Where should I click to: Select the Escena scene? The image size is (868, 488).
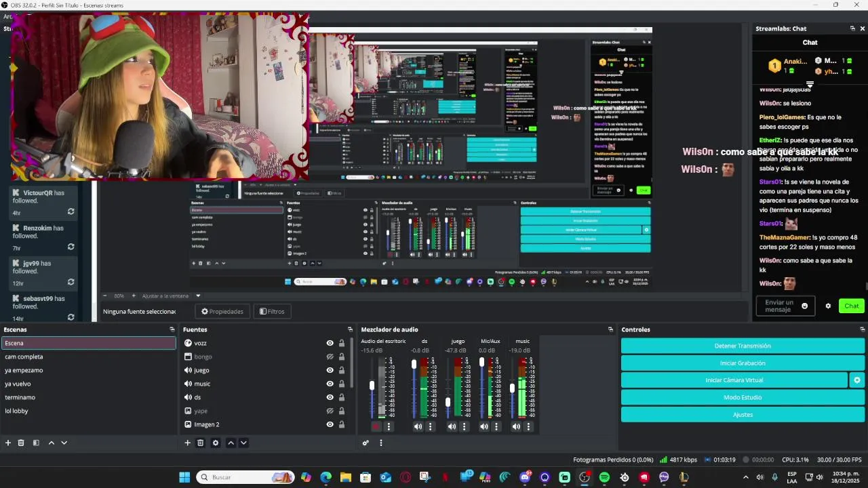[88, 343]
